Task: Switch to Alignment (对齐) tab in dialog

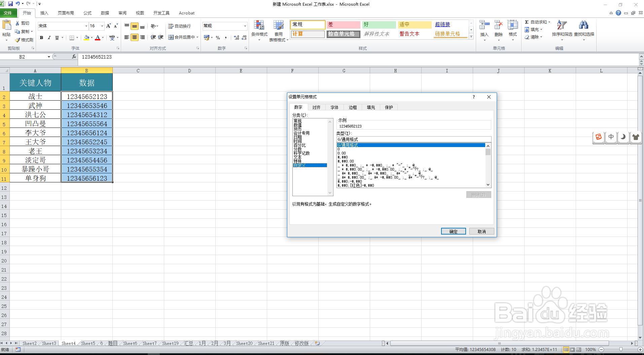Action: pyautogui.click(x=316, y=107)
